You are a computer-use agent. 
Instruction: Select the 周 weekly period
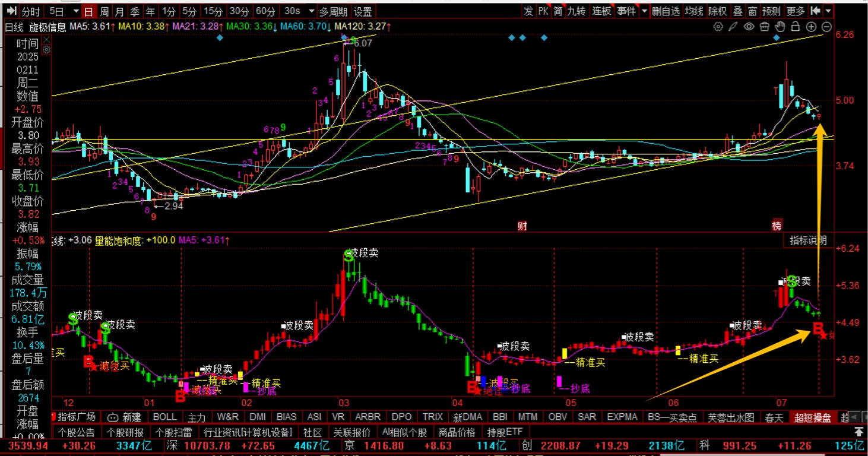[104, 11]
